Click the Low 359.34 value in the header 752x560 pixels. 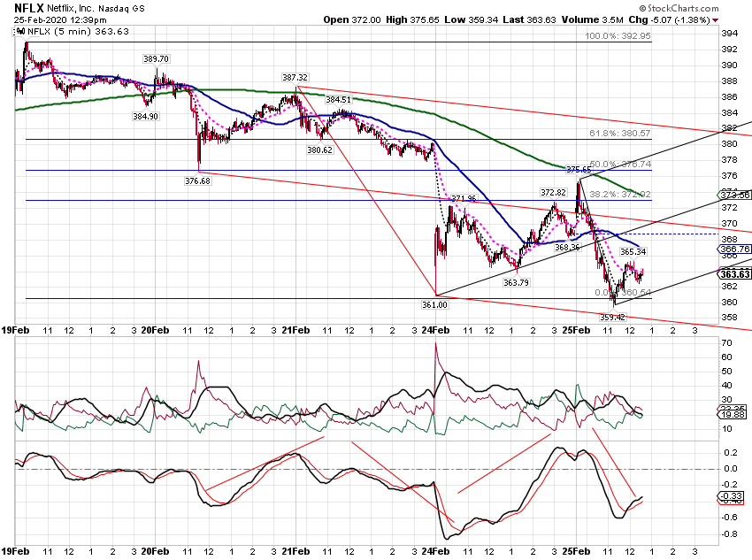click(x=471, y=19)
